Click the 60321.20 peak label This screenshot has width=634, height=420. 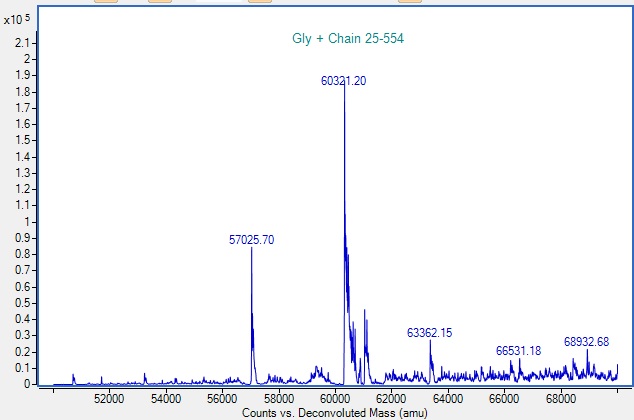pyautogui.click(x=343, y=81)
